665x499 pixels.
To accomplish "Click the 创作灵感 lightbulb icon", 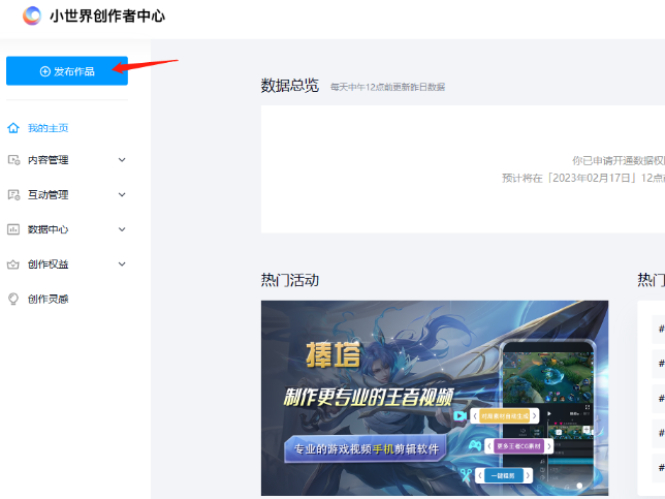I will click(x=13, y=299).
